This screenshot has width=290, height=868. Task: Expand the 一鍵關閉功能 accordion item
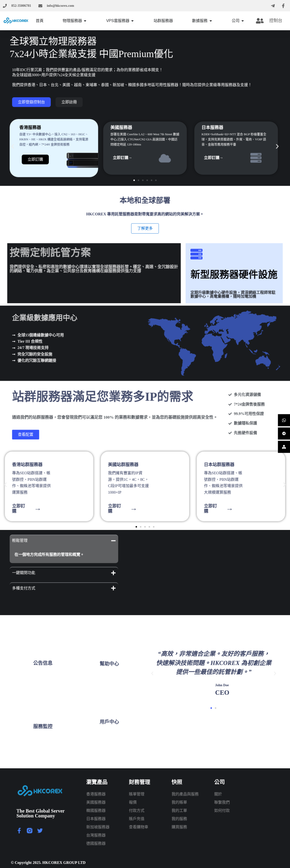(64, 573)
